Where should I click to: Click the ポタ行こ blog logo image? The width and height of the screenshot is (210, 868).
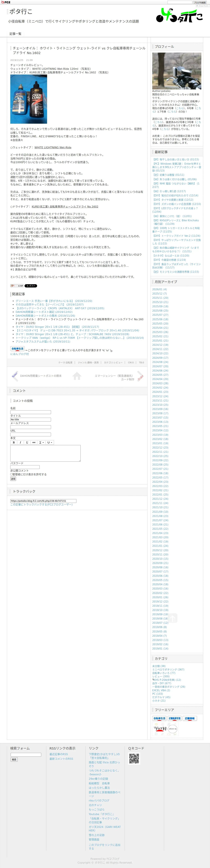[x=179, y=16]
